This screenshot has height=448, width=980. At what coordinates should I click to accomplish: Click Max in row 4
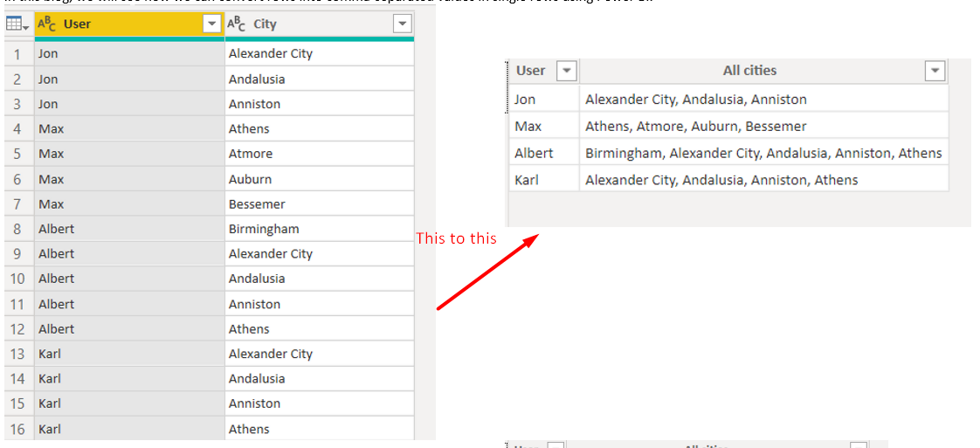click(129, 128)
